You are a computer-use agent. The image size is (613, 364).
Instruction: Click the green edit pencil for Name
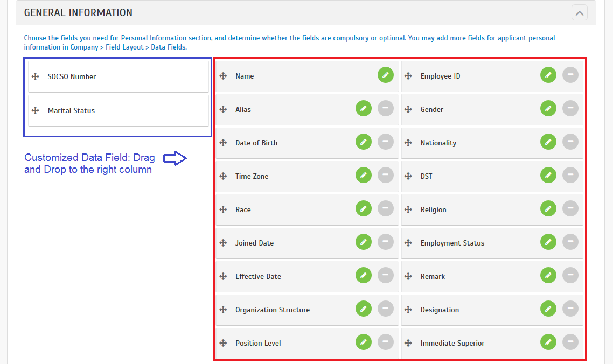coord(385,75)
